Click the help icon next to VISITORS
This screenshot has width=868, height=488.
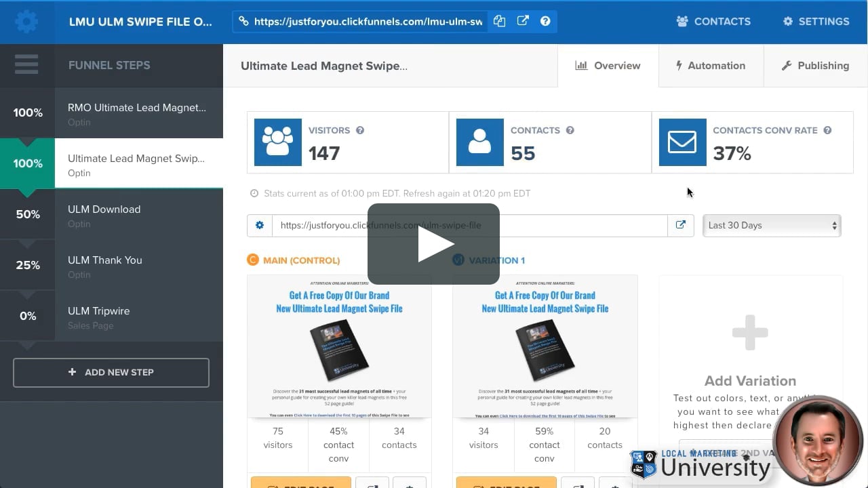point(360,130)
